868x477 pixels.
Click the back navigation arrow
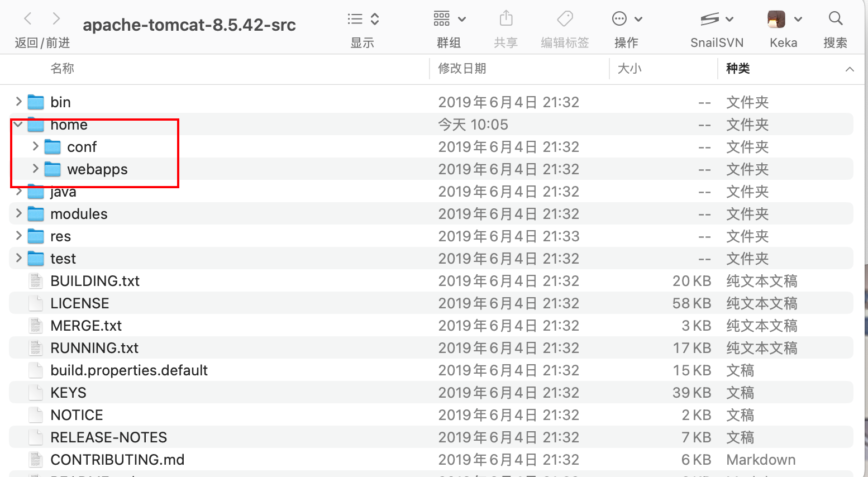[x=28, y=19]
